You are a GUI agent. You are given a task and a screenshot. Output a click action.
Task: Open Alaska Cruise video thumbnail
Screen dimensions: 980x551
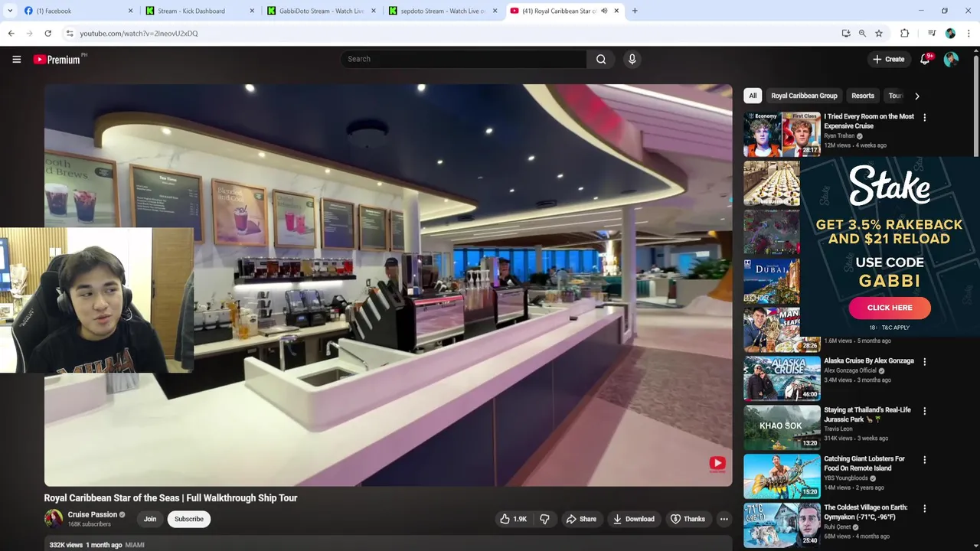(x=782, y=378)
